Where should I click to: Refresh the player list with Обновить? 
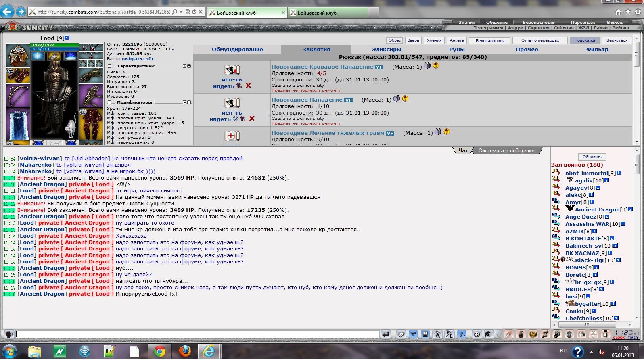[592, 157]
